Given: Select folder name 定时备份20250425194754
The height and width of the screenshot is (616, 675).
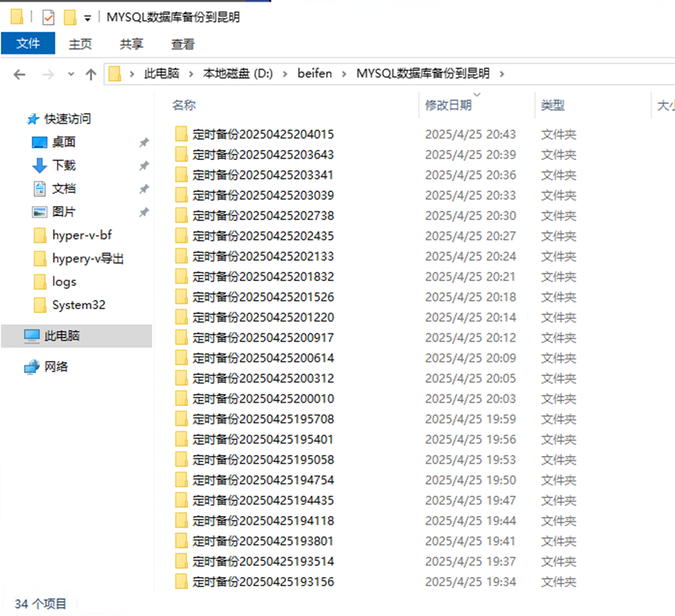Looking at the screenshot, I should click(263, 480).
